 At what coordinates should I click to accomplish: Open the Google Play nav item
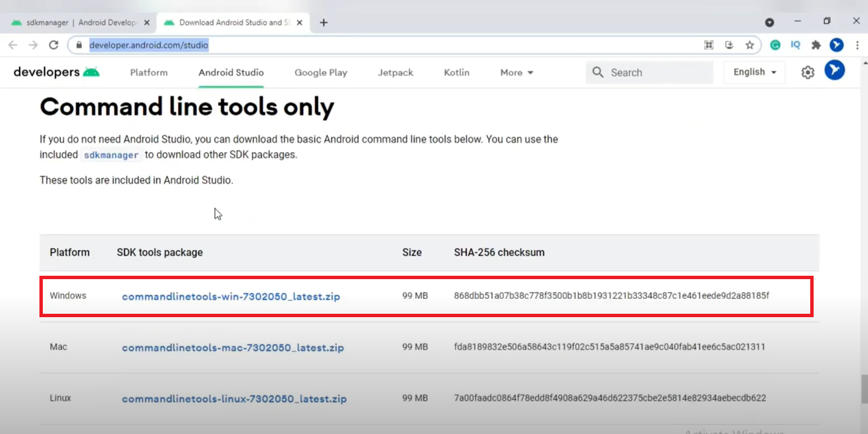321,72
